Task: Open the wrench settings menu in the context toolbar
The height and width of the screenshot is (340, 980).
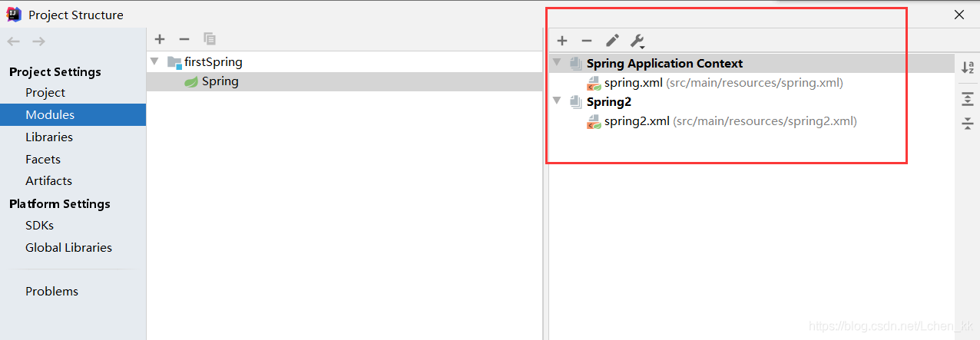Action: (637, 41)
